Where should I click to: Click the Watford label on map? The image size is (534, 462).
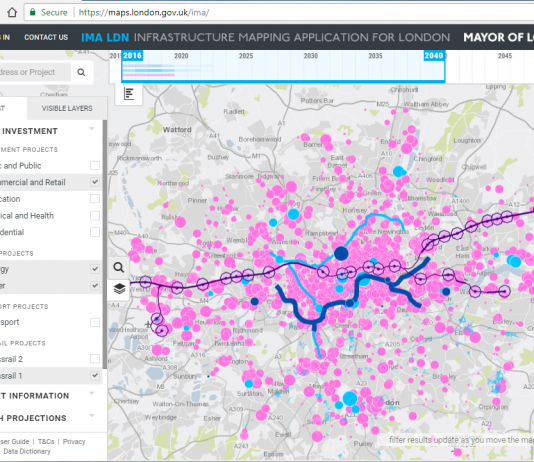[177, 130]
